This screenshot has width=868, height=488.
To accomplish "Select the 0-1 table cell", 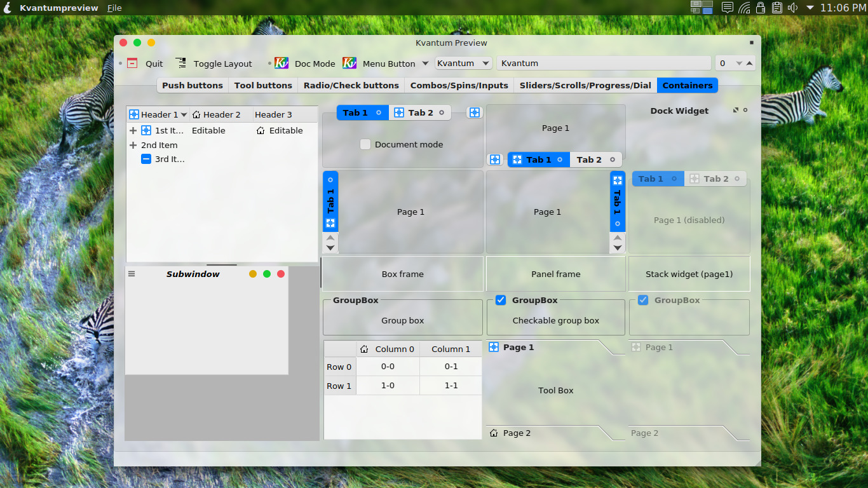I will 451,367.
